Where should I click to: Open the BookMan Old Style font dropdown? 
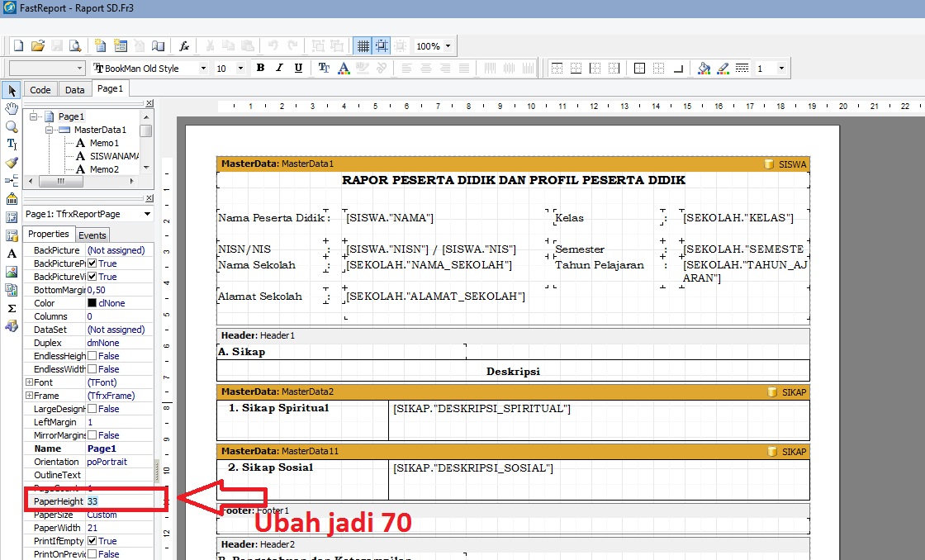(x=202, y=69)
